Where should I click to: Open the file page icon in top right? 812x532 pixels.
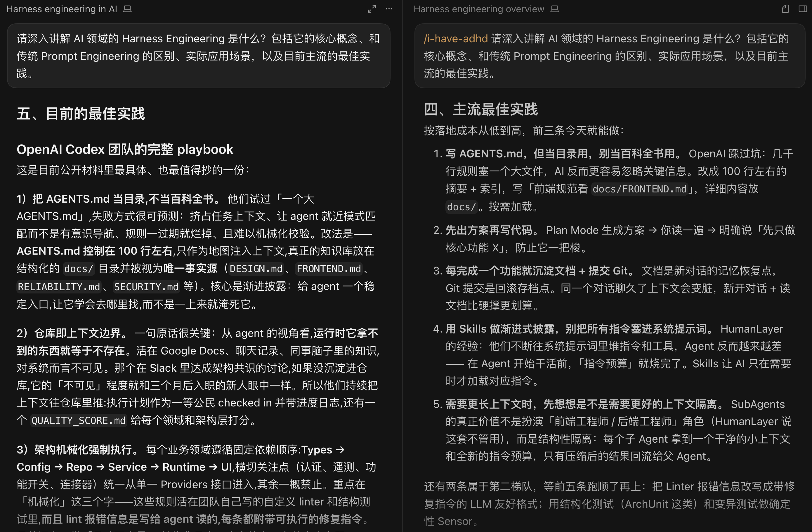point(785,9)
